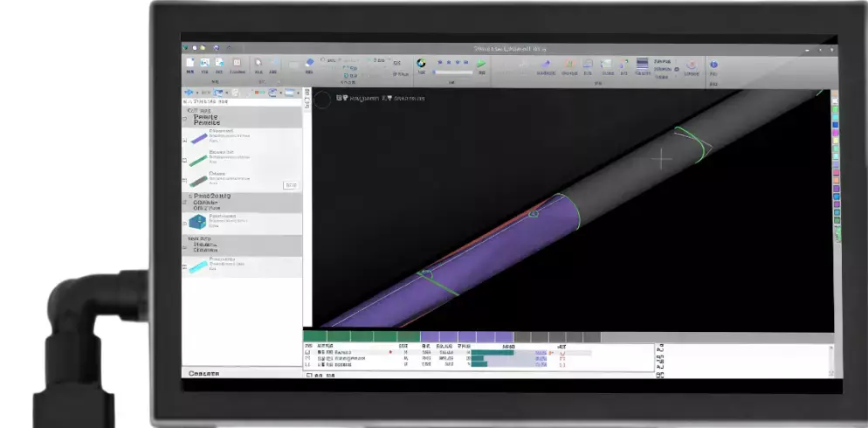Click the red circular icon in the ribbon

click(691, 65)
